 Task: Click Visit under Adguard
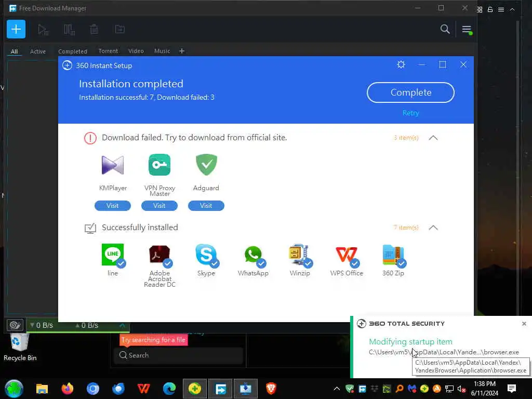pyautogui.click(x=206, y=206)
